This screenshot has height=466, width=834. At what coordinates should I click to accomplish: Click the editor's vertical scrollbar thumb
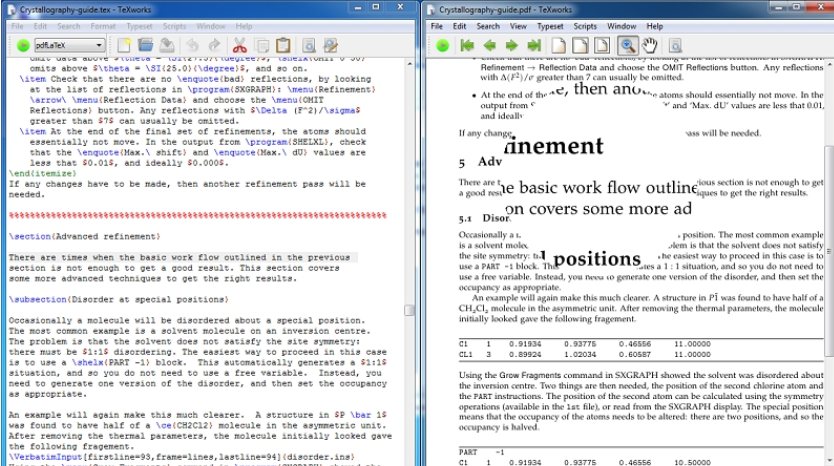[x=409, y=311]
